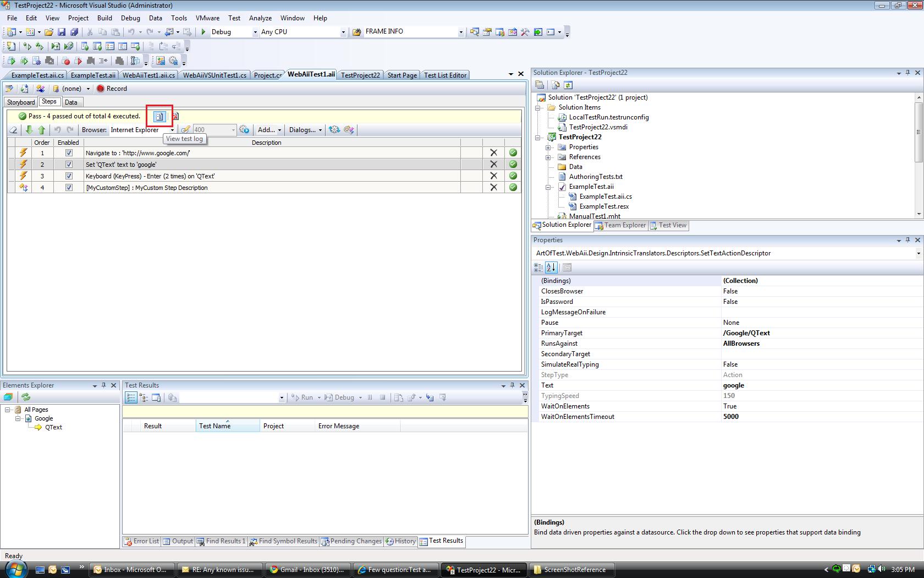Expand the Properties node in Solution Explorer
This screenshot has width=924, height=578.
[x=548, y=148]
